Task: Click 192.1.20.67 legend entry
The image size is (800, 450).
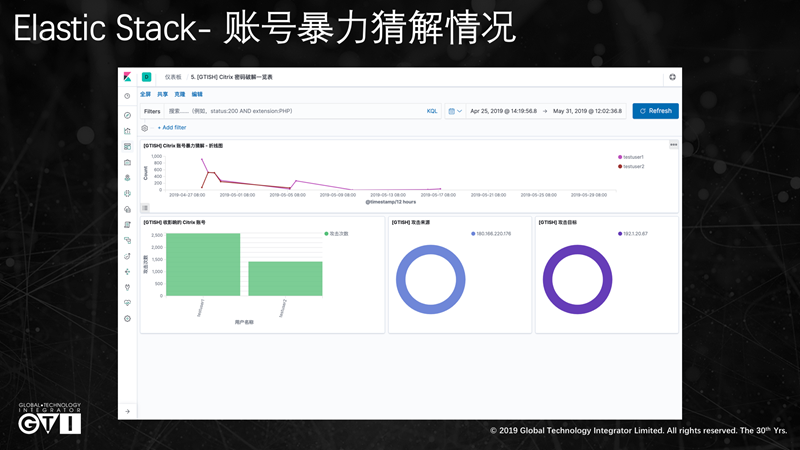Action: click(633, 234)
